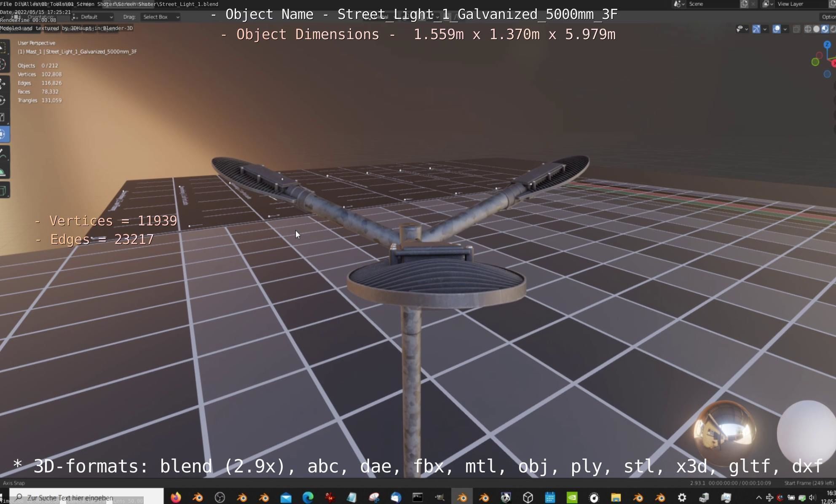
Task: Open view layer browse dropdown icon
Action: 767,4
